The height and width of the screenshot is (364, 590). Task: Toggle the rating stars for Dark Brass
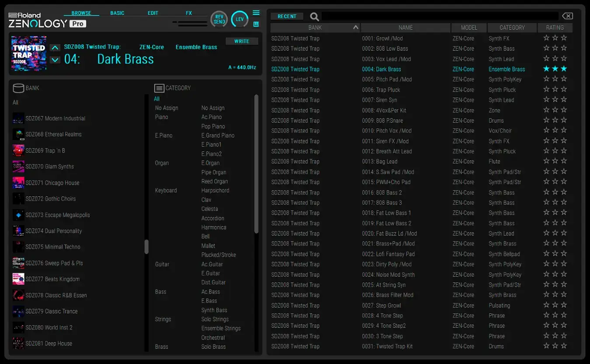pyautogui.click(x=555, y=69)
